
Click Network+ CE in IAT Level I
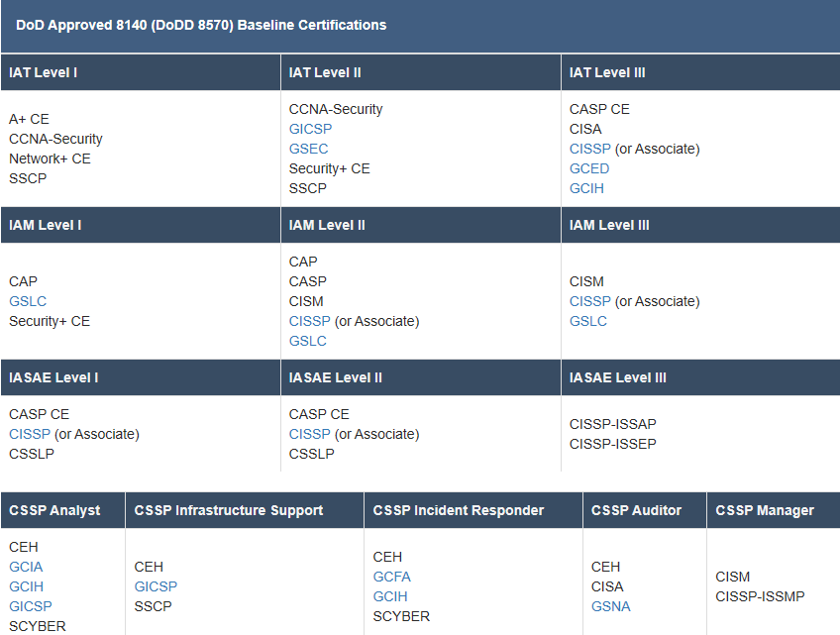coord(50,159)
